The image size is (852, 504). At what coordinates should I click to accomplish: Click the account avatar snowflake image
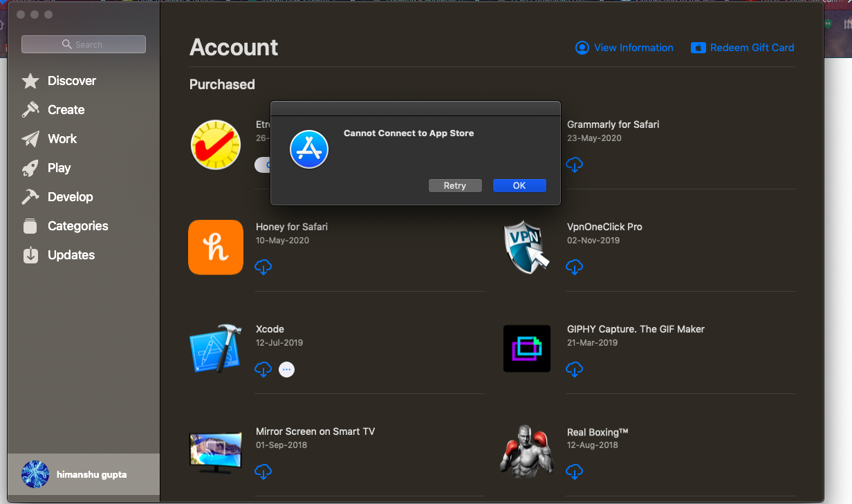35,474
